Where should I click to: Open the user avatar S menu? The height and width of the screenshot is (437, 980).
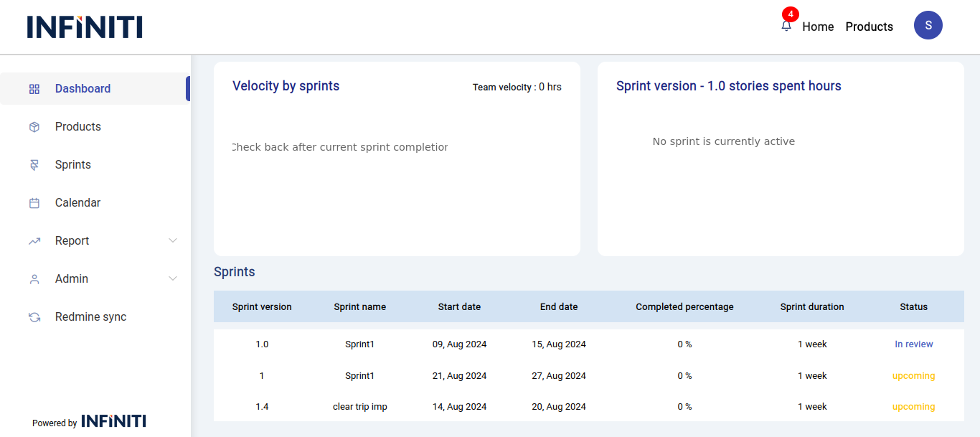click(x=928, y=25)
